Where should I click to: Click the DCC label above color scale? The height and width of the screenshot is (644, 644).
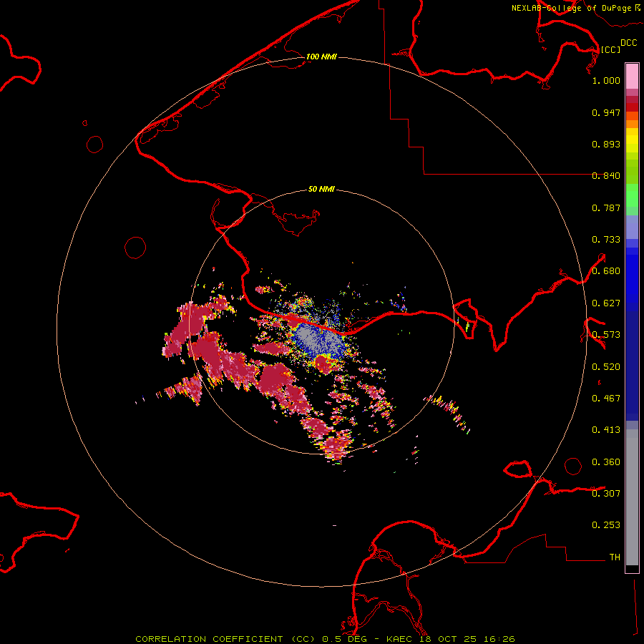pos(628,43)
